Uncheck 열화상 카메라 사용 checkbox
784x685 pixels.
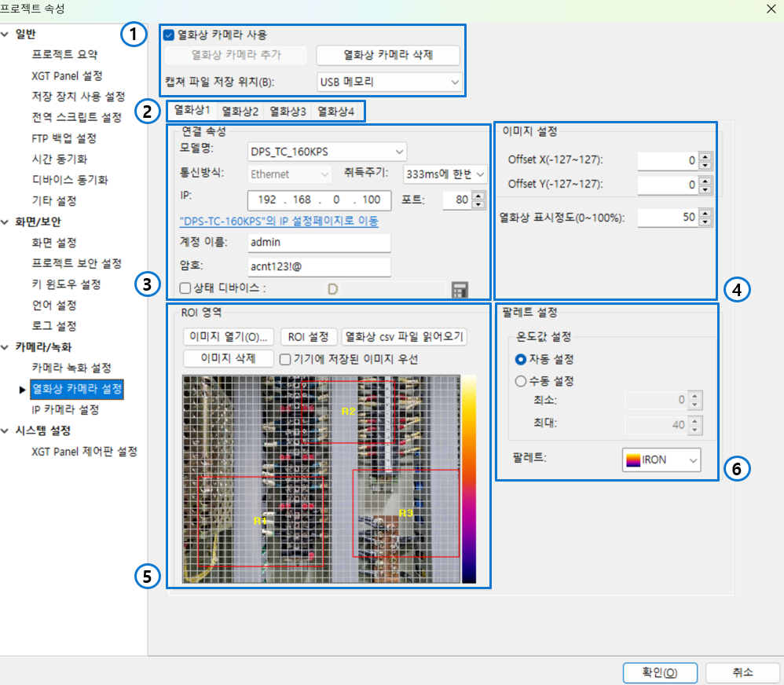click(169, 35)
